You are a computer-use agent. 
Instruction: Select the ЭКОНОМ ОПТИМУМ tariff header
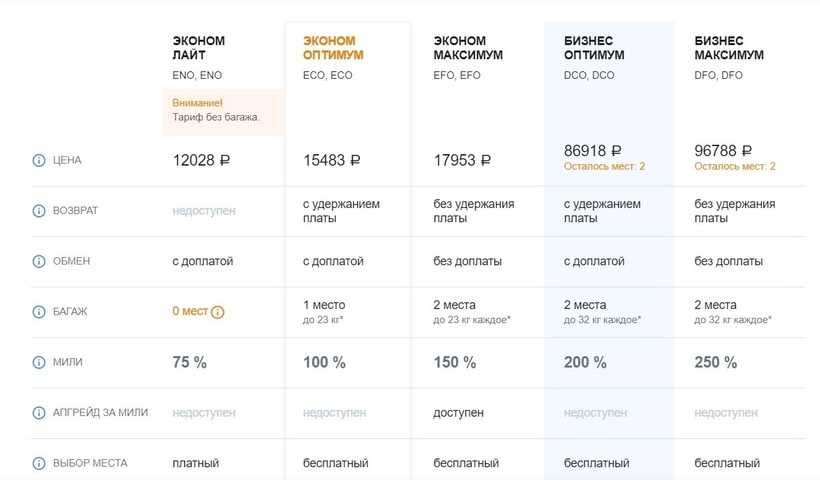pos(333,48)
